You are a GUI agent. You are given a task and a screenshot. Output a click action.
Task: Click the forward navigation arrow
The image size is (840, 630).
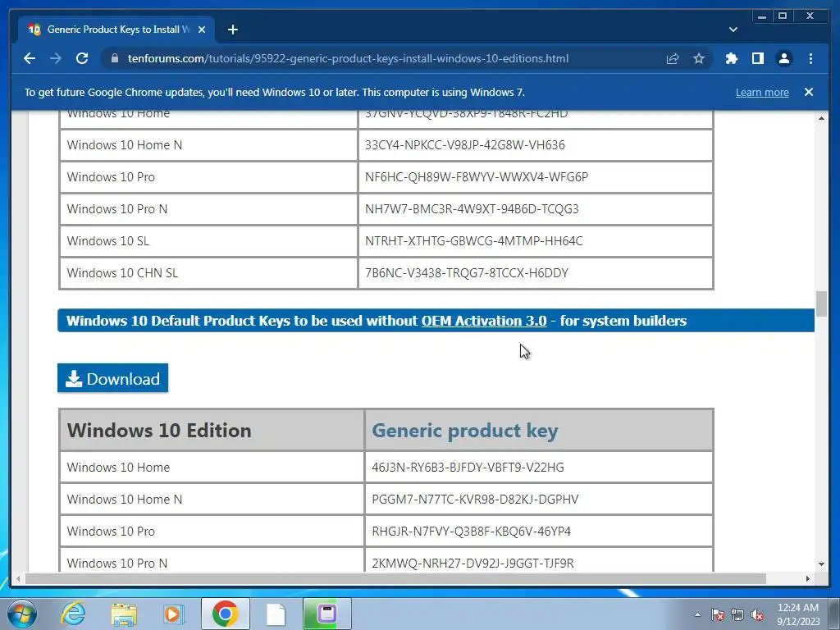(x=56, y=58)
